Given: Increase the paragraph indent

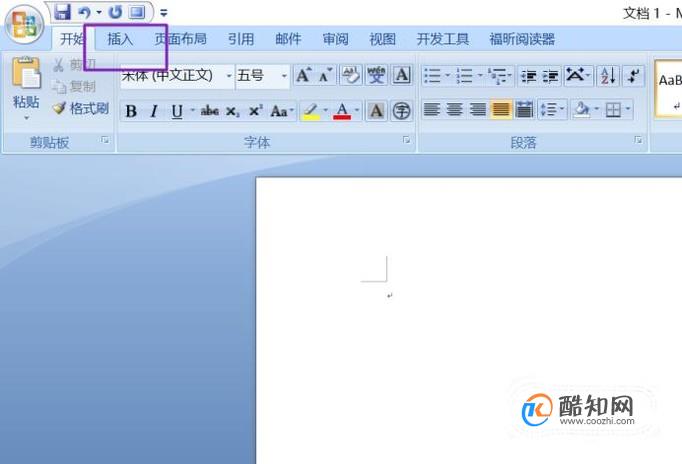Looking at the screenshot, I should click(551, 76).
